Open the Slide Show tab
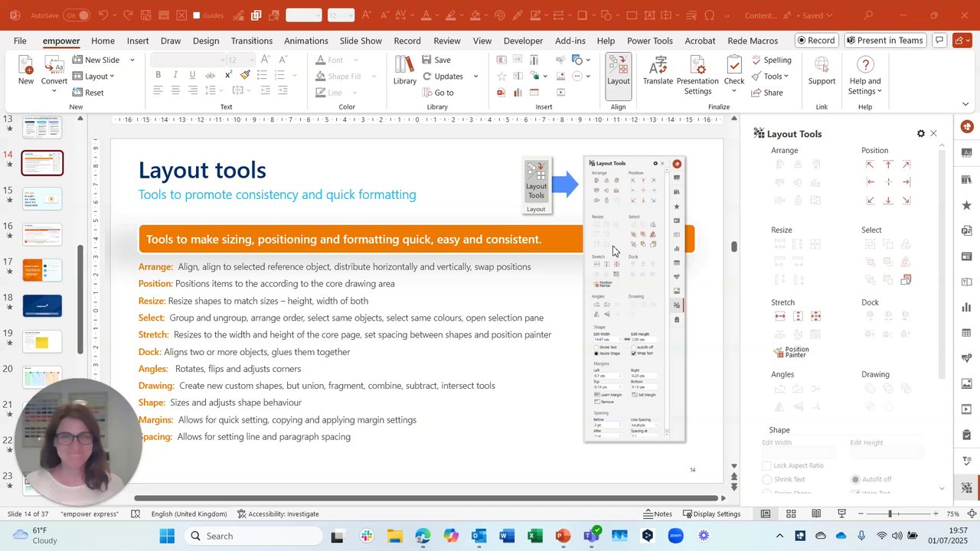This screenshot has width=980, height=551. pyautogui.click(x=361, y=41)
